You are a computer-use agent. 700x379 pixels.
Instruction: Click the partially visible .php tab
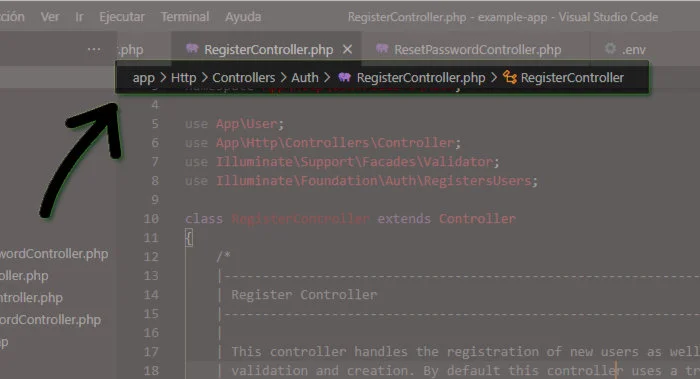pyautogui.click(x=131, y=50)
